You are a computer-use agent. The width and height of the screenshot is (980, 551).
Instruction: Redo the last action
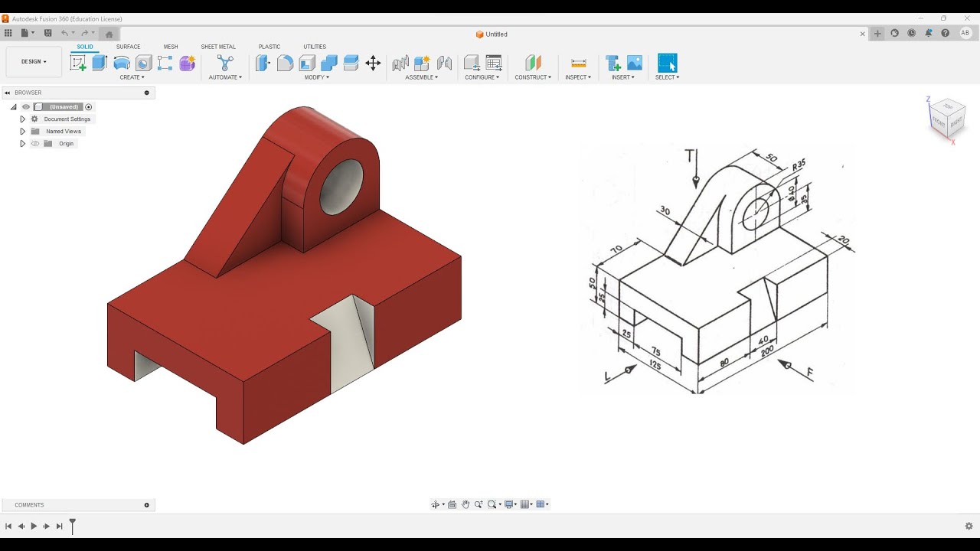[x=86, y=33]
